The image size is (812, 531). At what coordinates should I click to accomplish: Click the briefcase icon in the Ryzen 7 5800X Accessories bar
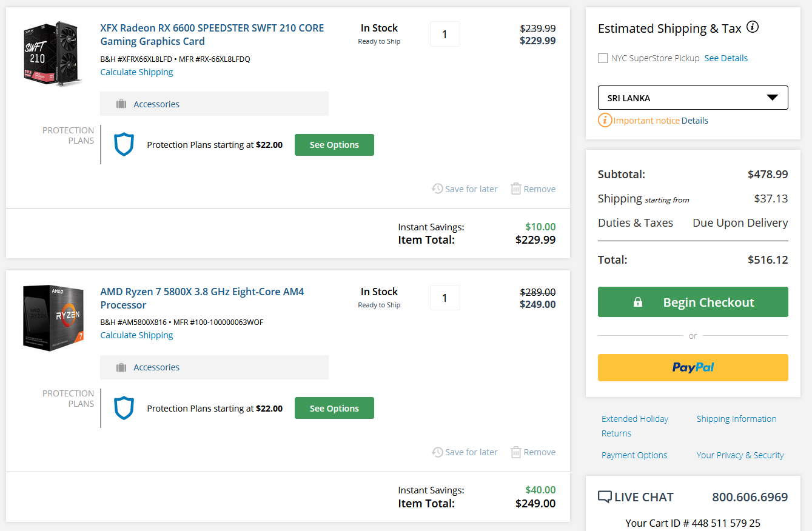(121, 367)
